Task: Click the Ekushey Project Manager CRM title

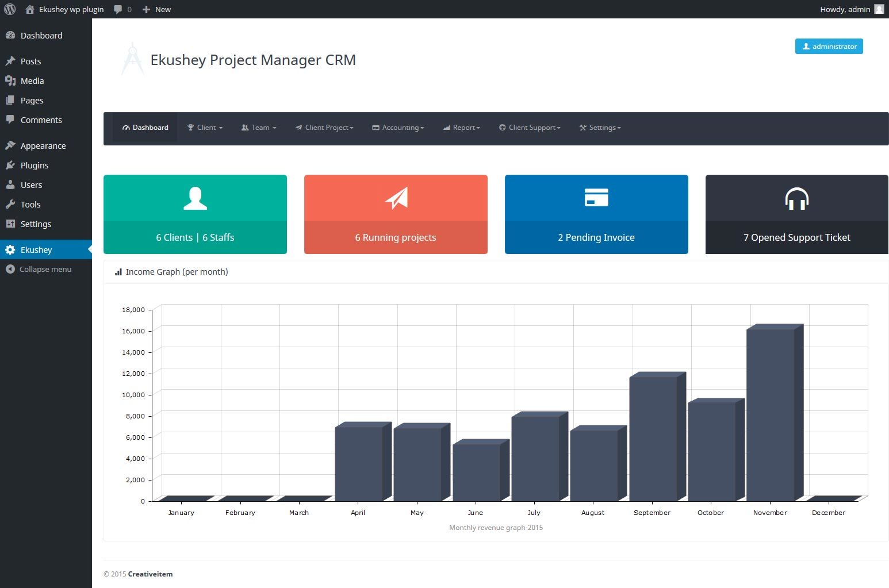Action: (x=253, y=60)
